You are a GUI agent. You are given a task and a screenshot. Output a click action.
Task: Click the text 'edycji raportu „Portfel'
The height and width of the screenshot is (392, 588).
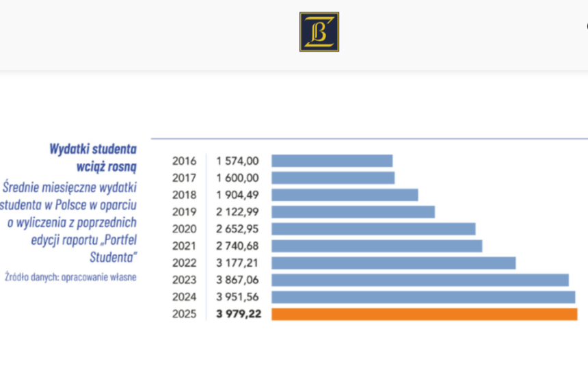84,240
